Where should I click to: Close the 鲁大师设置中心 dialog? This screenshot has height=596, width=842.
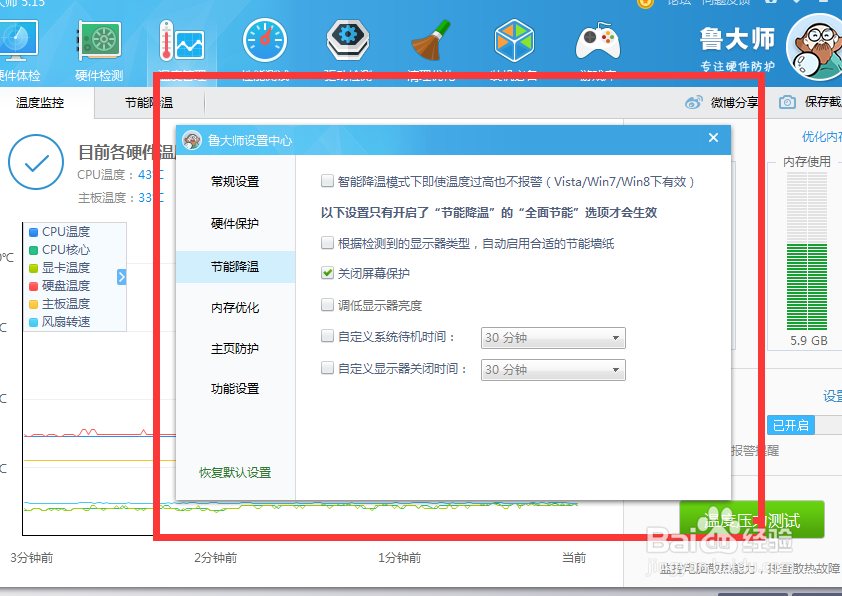click(713, 138)
